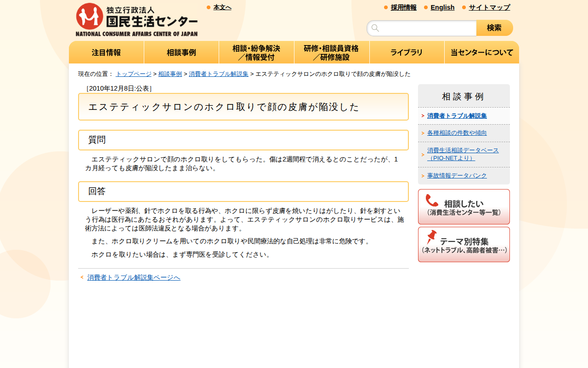Switch to the English site

(x=442, y=7)
